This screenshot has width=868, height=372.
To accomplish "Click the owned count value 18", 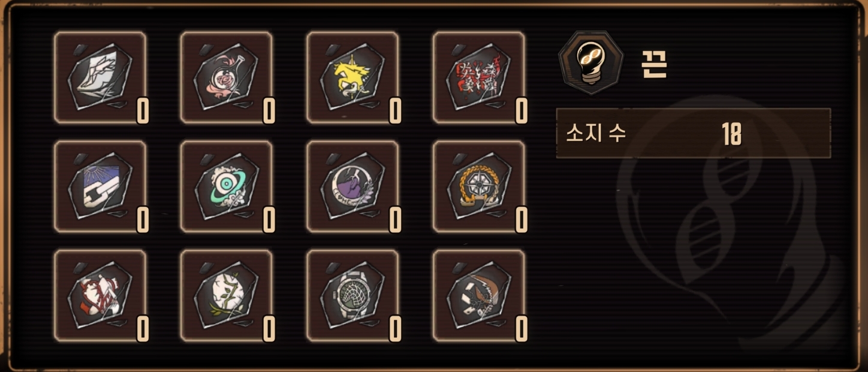I will pyautogui.click(x=732, y=134).
